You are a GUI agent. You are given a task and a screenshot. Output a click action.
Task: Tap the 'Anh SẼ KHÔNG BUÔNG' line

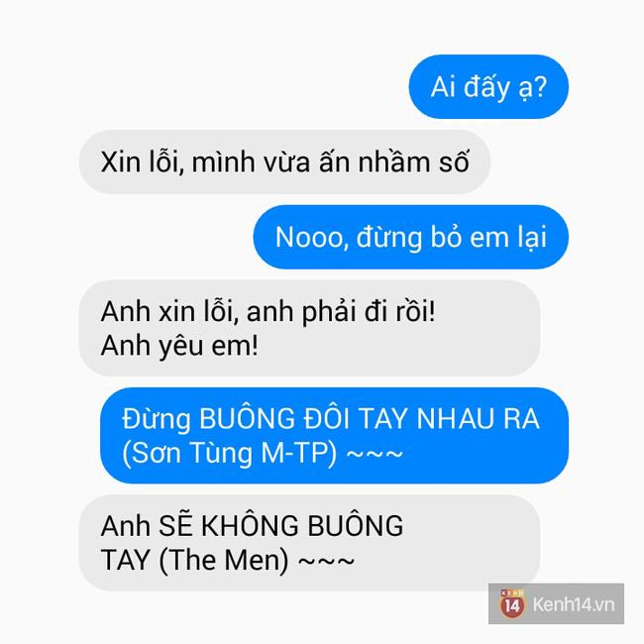(252, 525)
